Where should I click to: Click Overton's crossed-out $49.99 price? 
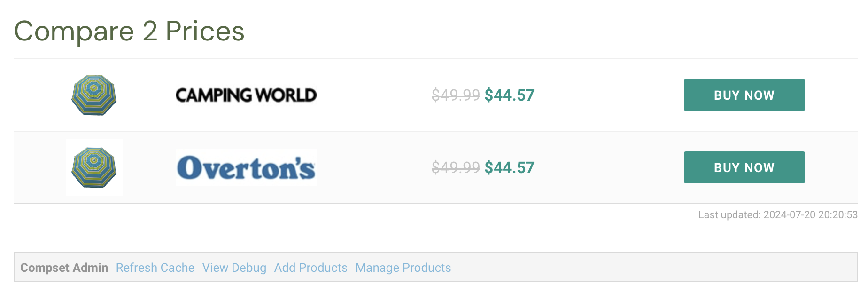pos(456,168)
